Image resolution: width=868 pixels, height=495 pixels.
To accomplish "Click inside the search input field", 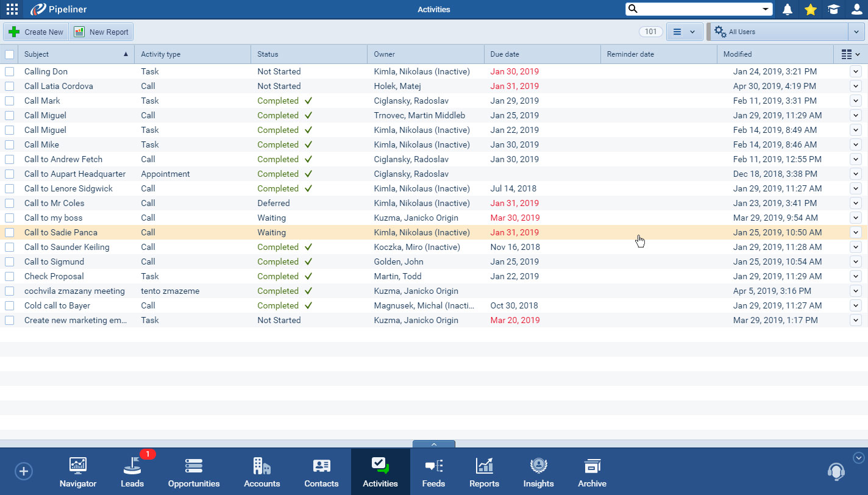I will click(695, 9).
